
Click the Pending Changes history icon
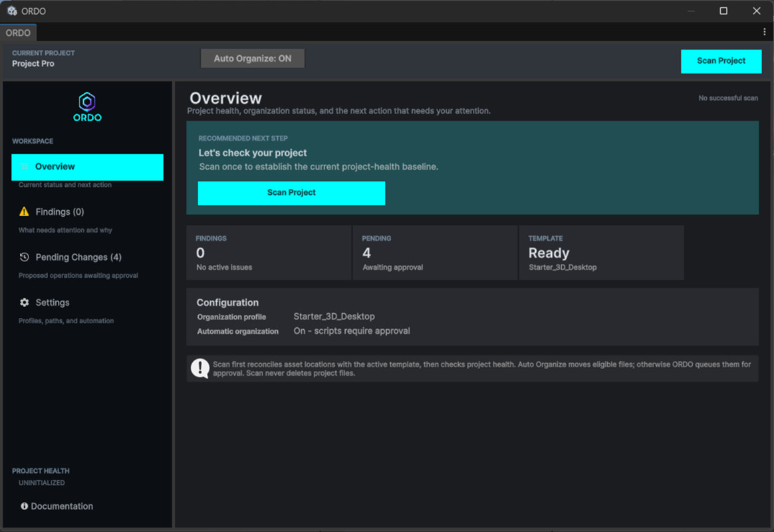pyautogui.click(x=24, y=257)
